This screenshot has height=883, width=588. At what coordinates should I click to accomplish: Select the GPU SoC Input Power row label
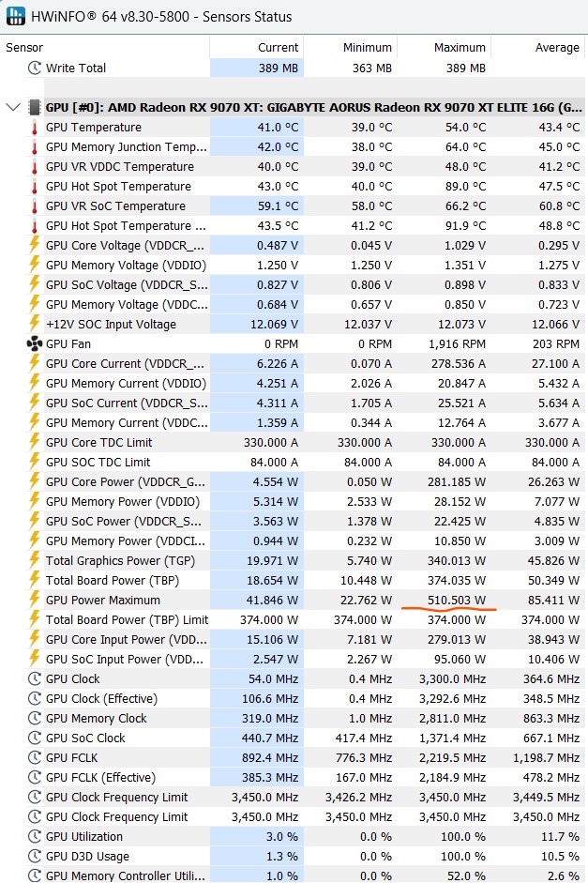point(125,659)
